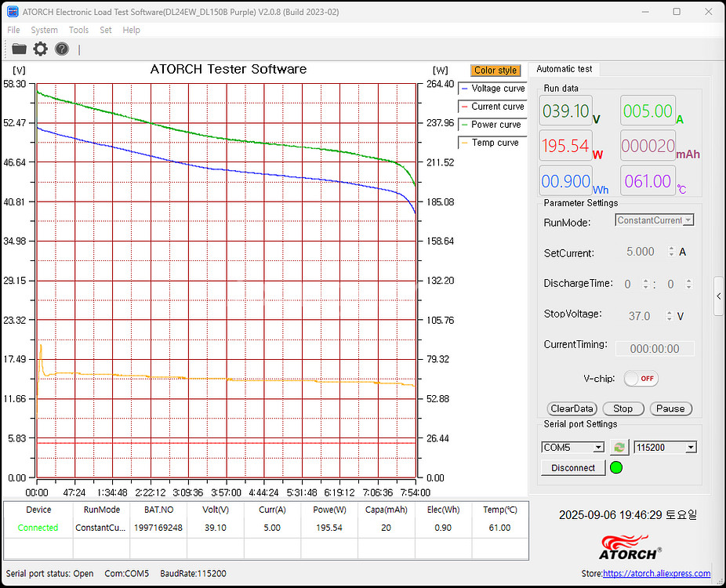Click the ClearData button
This screenshot has width=726, height=588.
[572, 408]
